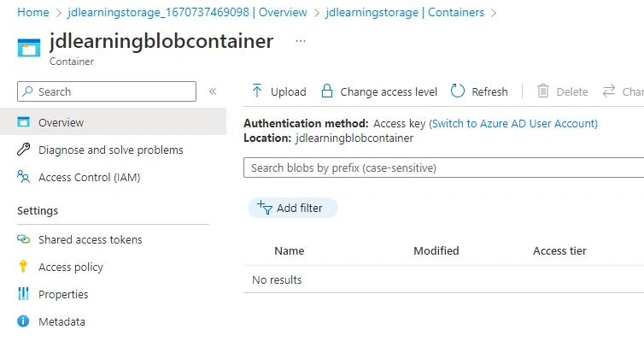Click the trash can Delete icon
This screenshot has width=644, height=347.
tap(543, 91)
